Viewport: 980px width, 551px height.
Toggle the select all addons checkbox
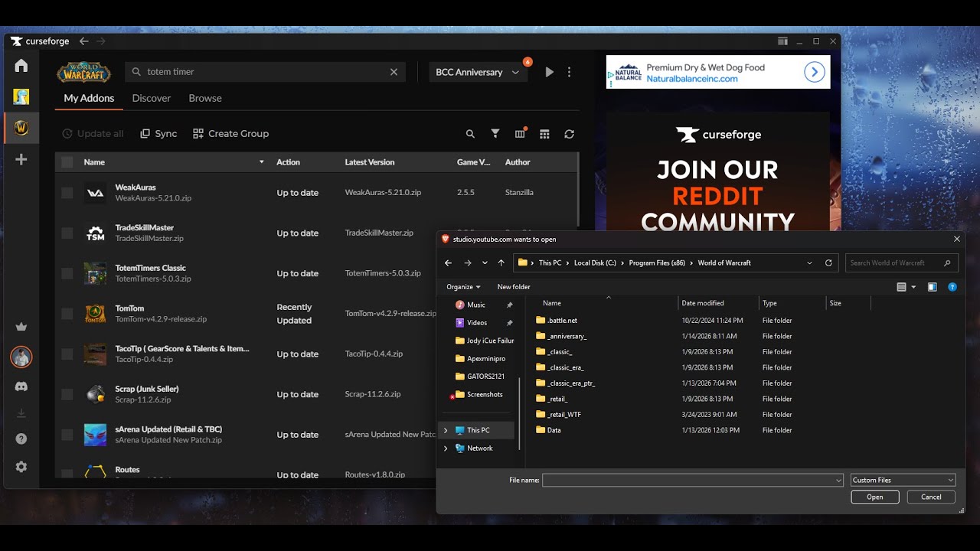coord(67,162)
